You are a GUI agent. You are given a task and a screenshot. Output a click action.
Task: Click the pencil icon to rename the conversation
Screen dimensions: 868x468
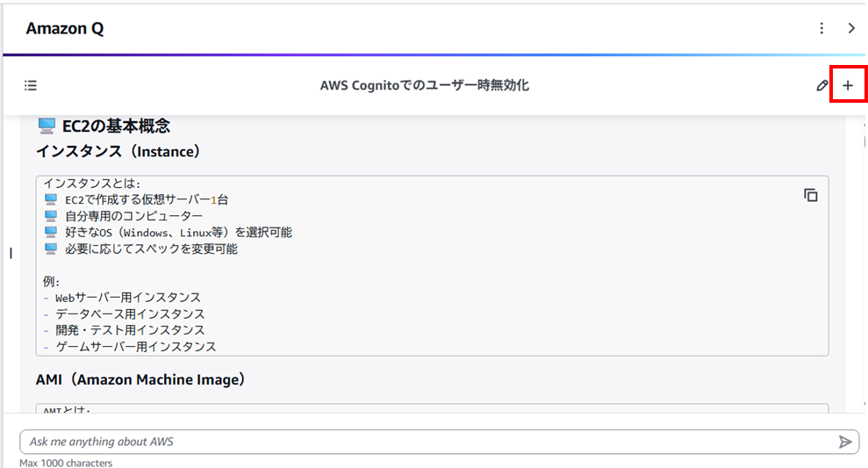point(821,86)
